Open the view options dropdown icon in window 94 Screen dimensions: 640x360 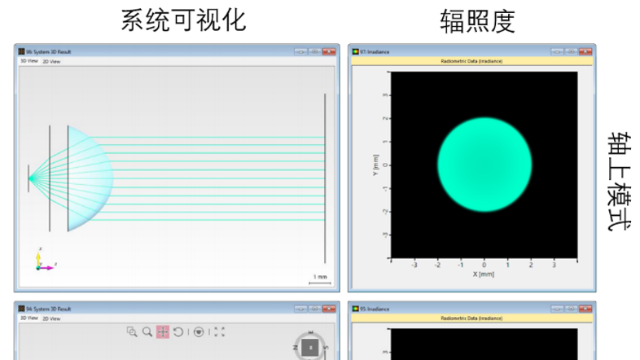pyautogui.click(x=199, y=332)
